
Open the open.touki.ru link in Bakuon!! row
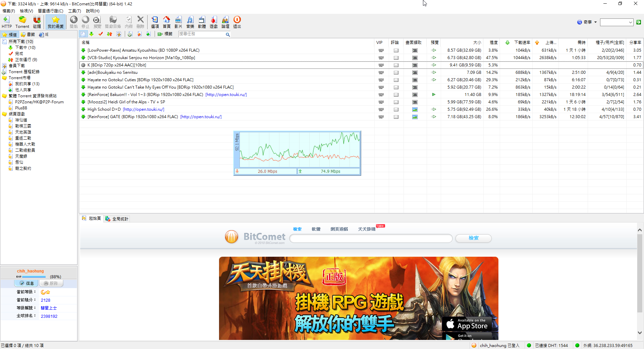226,95
